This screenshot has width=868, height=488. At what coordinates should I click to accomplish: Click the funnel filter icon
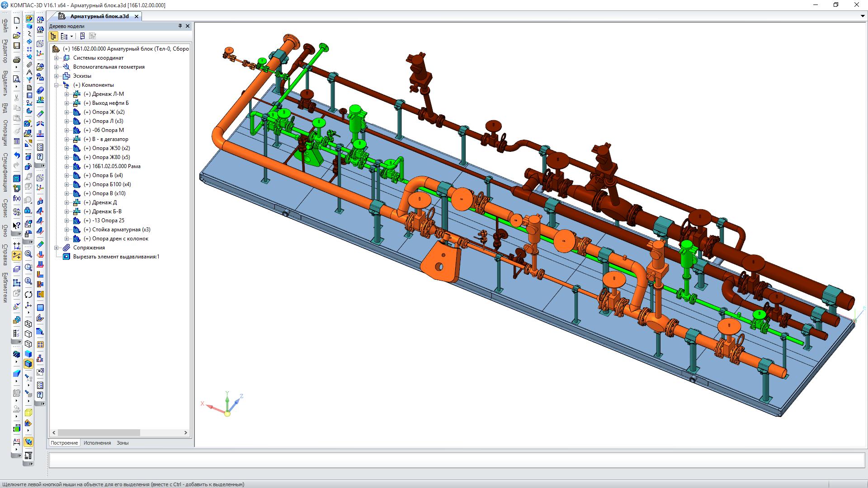29,79
